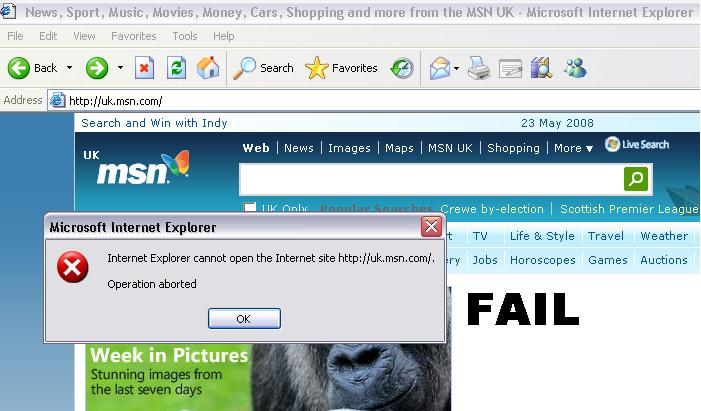
Task: Click the Mail envelope icon
Action: point(440,68)
